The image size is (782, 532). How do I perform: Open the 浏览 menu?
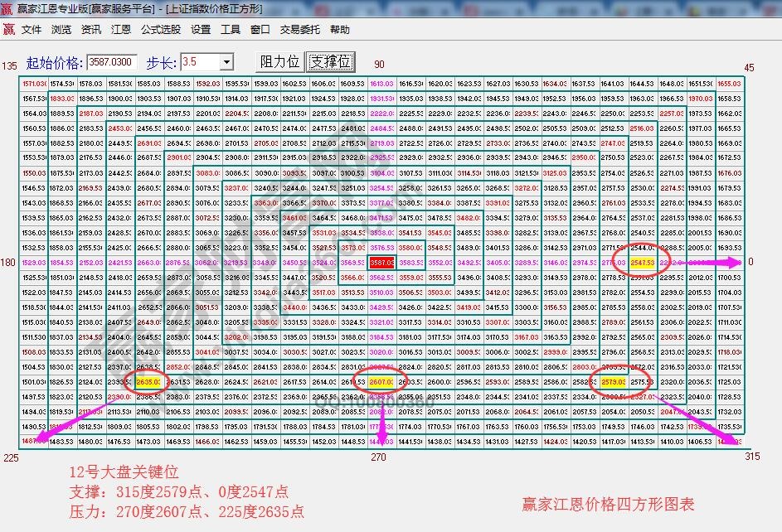(x=60, y=29)
